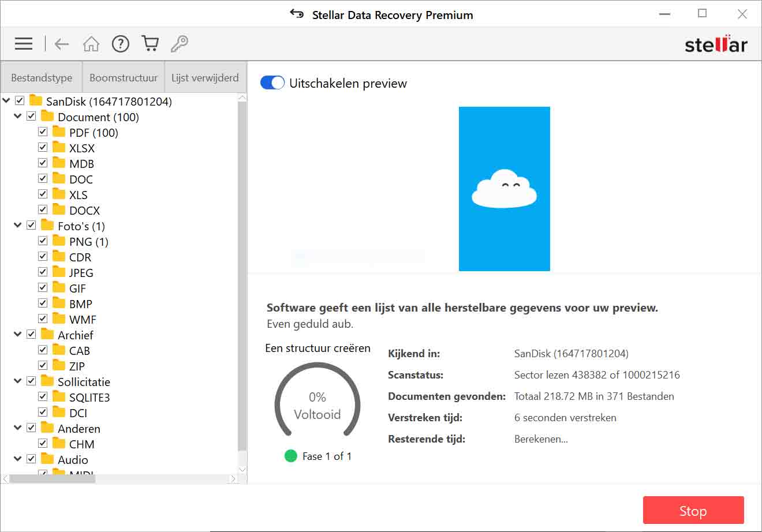Click 'Totaal 218.72 MB in 371 Bestanden'

tap(594, 396)
